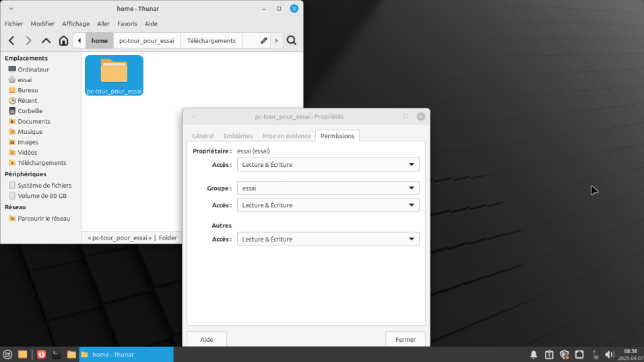Maximize the Thunar window

point(279,9)
